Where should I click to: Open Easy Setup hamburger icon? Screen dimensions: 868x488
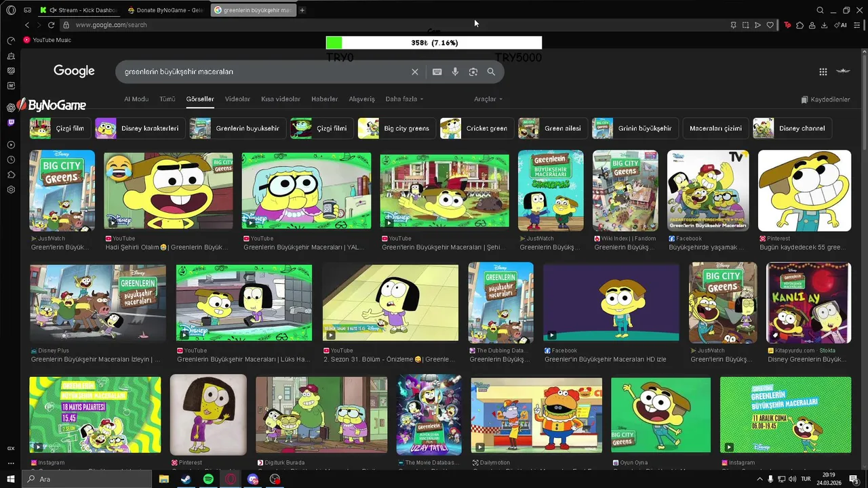click(x=857, y=25)
